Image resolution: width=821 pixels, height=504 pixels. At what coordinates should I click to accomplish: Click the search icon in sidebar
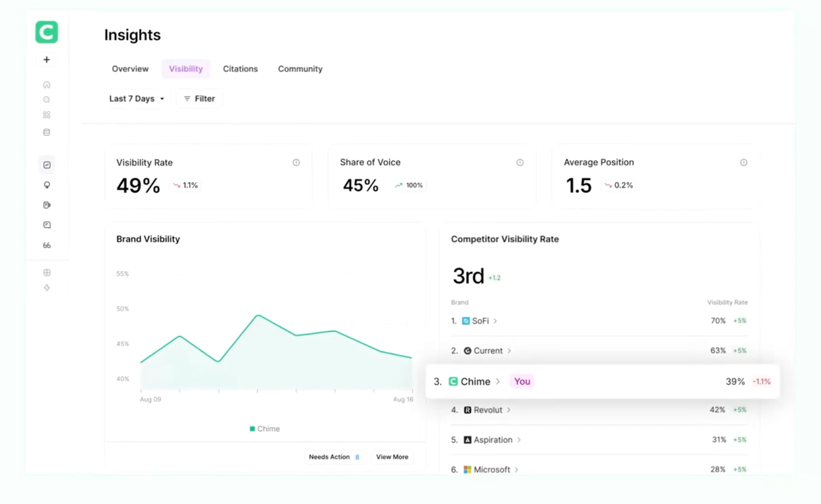[47, 100]
